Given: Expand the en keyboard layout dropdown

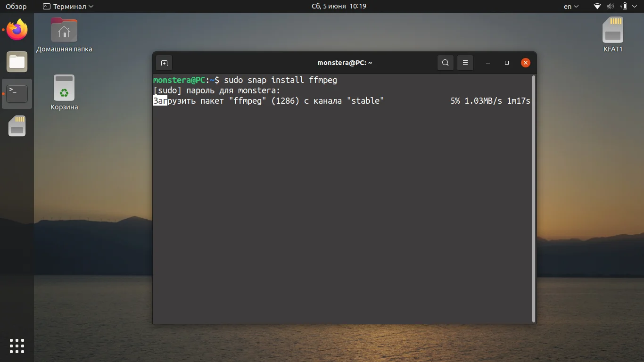Looking at the screenshot, I should (x=570, y=6).
